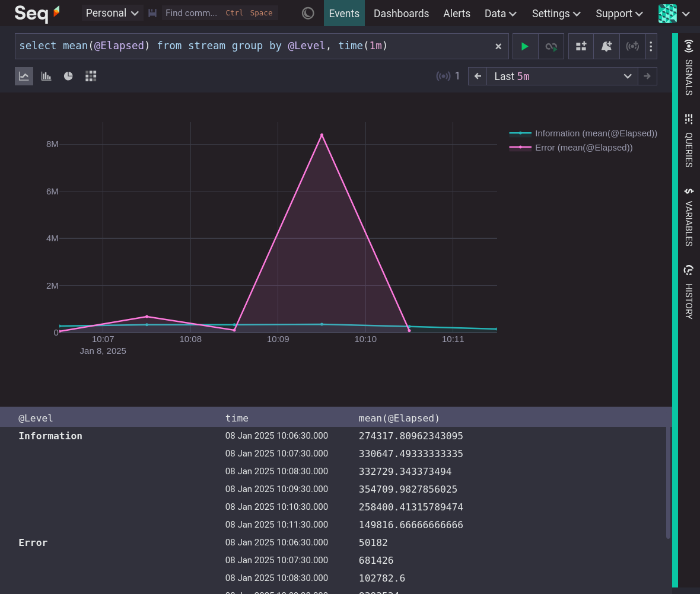The height and width of the screenshot is (594, 700).
Task: Switch to pie chart view
Action: 68,76
